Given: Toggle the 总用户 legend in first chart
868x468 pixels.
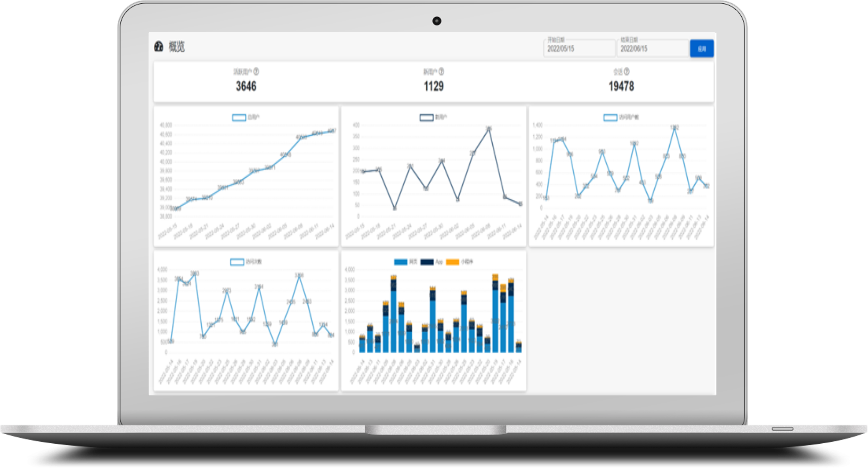Looking at the screenshot, I should pyautogui.click(x=246, y=117).
